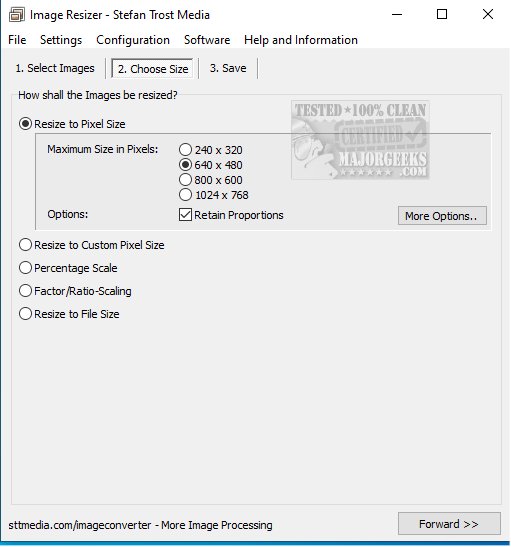Select the Resize to Pixel Size radio button

coord(73,124)
